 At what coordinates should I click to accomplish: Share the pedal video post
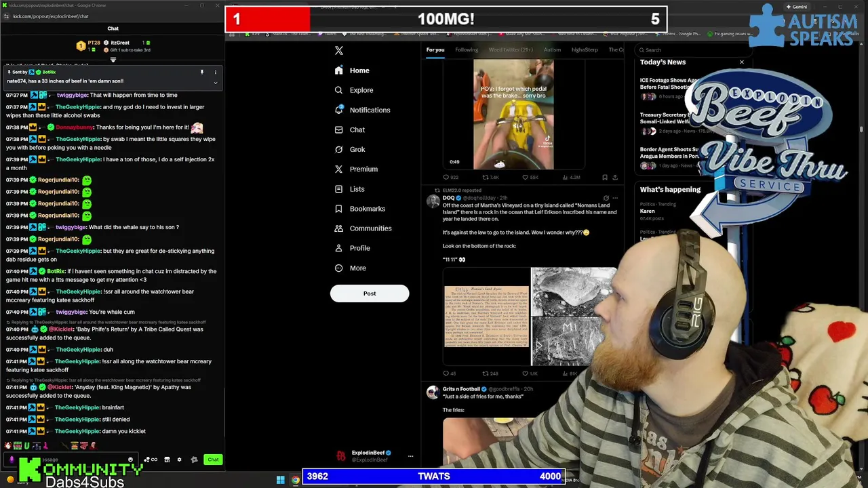tap(615, 178)
